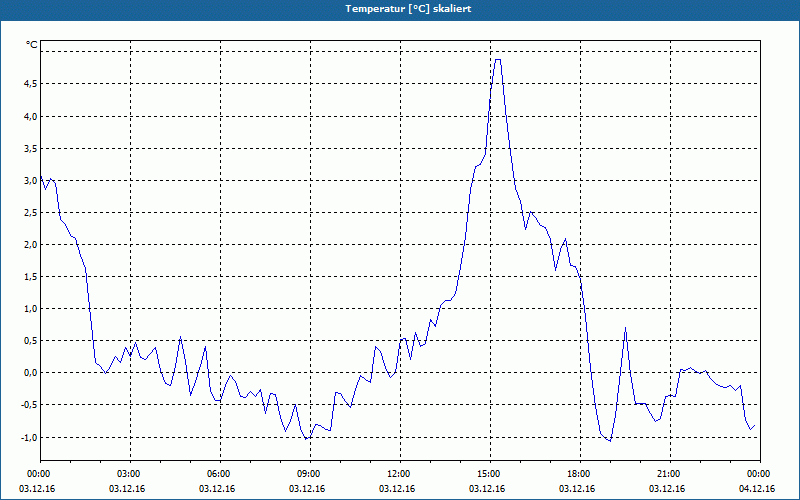
Task: Click the 21:00 x-axis label
Action: tap(670, 474)
